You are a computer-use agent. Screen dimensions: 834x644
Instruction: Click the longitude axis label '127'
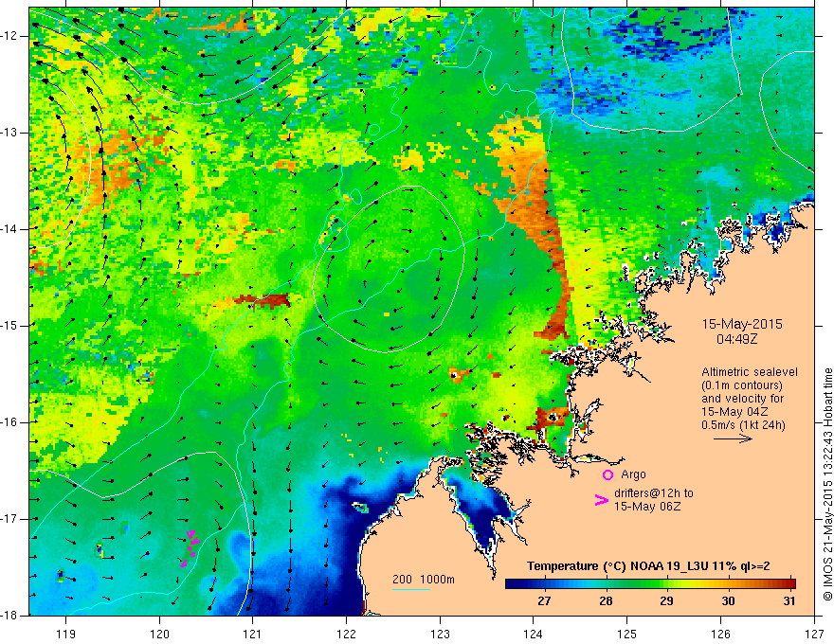pos(814,634)
